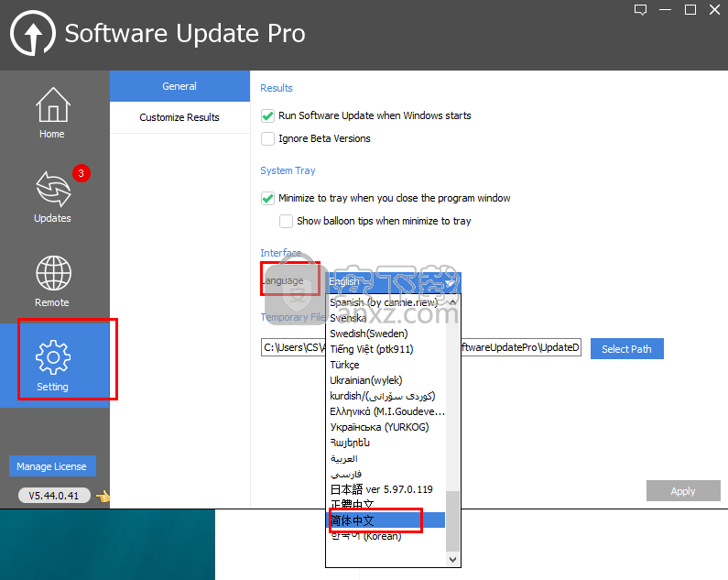Open the Updates section with badge
The width and height of the screenshot is (728, 580).
(x=52, y=198)
